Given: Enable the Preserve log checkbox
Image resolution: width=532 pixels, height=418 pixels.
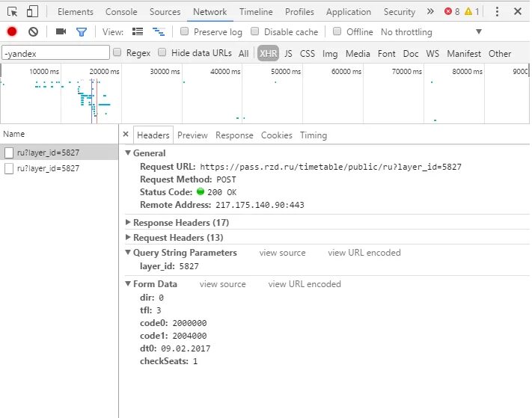Looking at the screenshot, I should click(185, 31).
